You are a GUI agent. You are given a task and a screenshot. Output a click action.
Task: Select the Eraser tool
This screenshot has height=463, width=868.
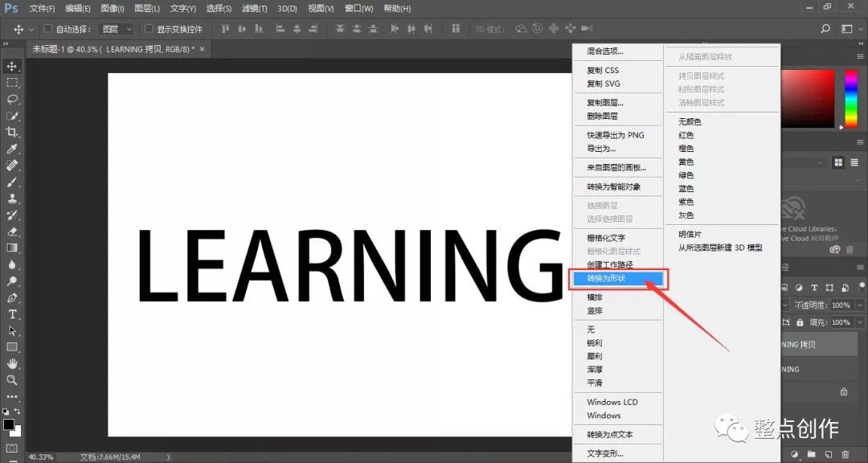[11, 231]
